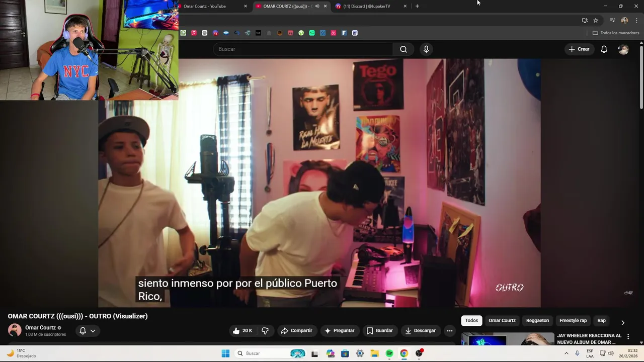Open JAY WHEELER REACCIONA video title
This screenshot has height=362, width=644.
pyautogui.click(x=589, y=339)
